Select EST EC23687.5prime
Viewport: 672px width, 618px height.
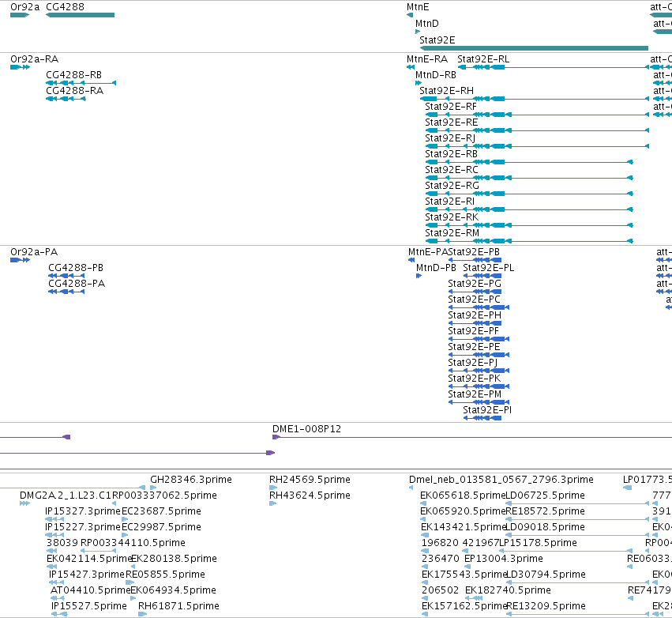point(162,511)
